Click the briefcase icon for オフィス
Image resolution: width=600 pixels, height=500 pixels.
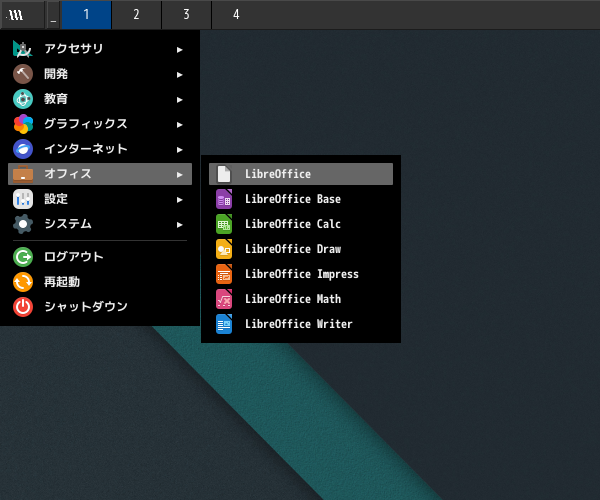point(23,174)
